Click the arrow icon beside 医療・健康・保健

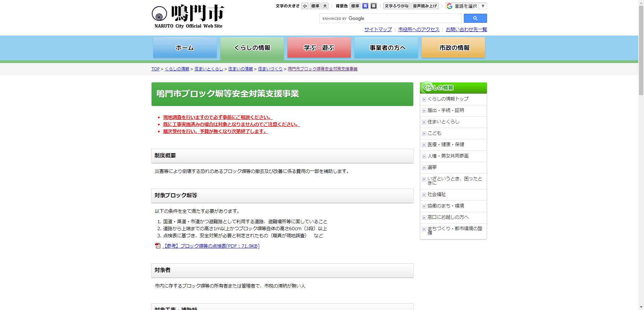pos(424,144)
